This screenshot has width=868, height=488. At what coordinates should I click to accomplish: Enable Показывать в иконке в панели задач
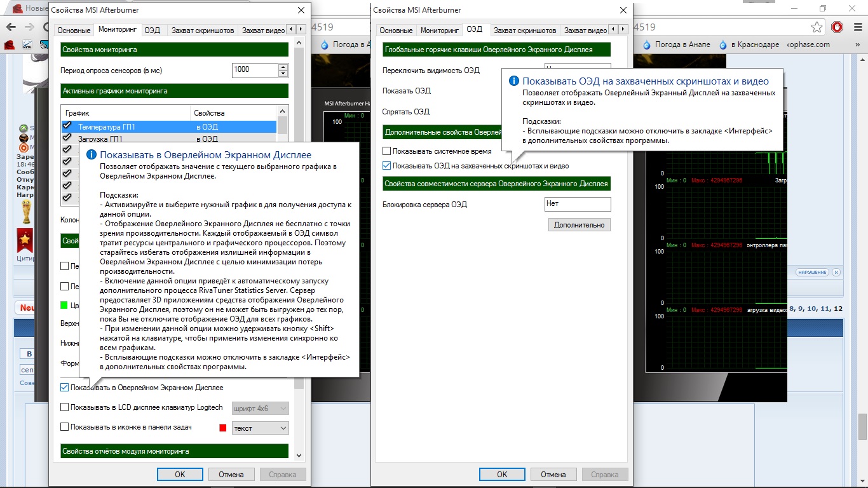pos(65,427)
